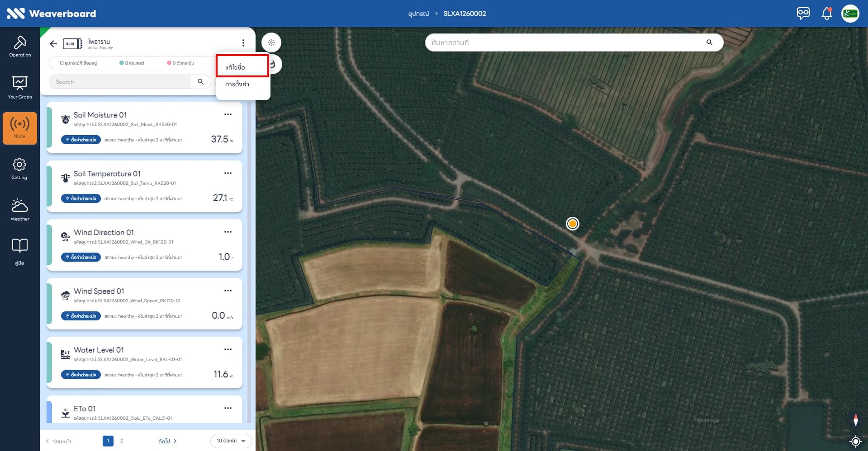Click the map settings round button
This screenshot has height=451, width=868.
point(271,42)
